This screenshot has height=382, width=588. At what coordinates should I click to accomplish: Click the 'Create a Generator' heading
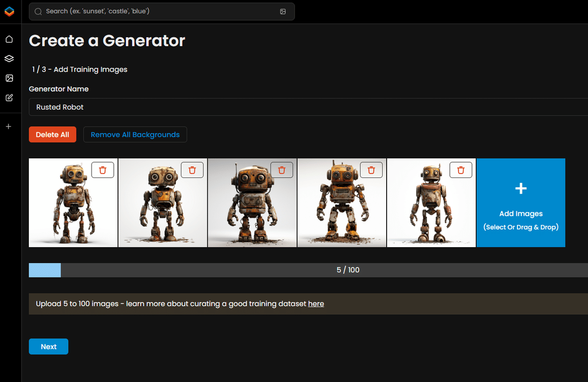click(x=107, y=41)
